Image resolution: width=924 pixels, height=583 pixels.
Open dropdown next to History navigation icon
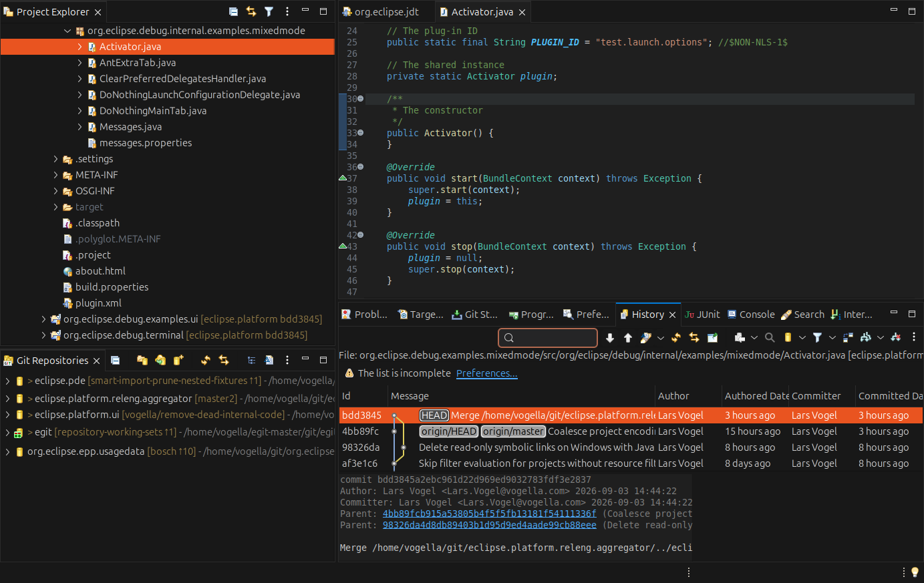(x=661, y=338)
